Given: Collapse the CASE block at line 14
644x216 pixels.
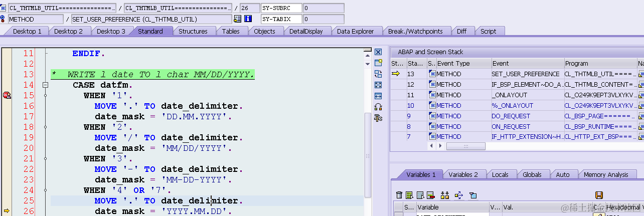Looking at the screenshot, I should coord(46,85).
